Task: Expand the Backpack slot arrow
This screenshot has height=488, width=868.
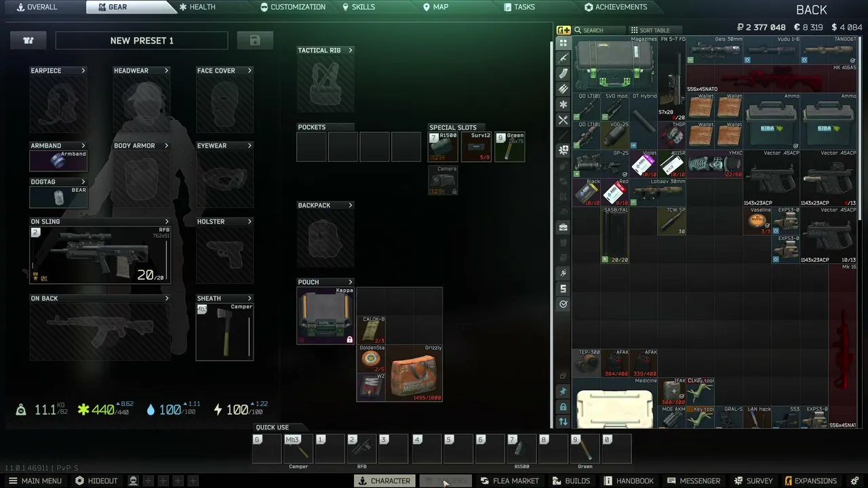Action: coord(351,205)
